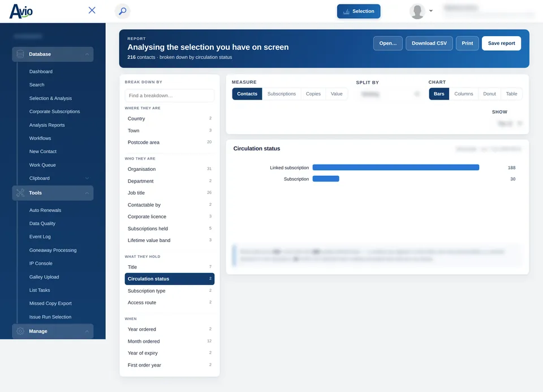Open Issue Run Selection tool
The image size is (543, 392).
coord(50,317)
